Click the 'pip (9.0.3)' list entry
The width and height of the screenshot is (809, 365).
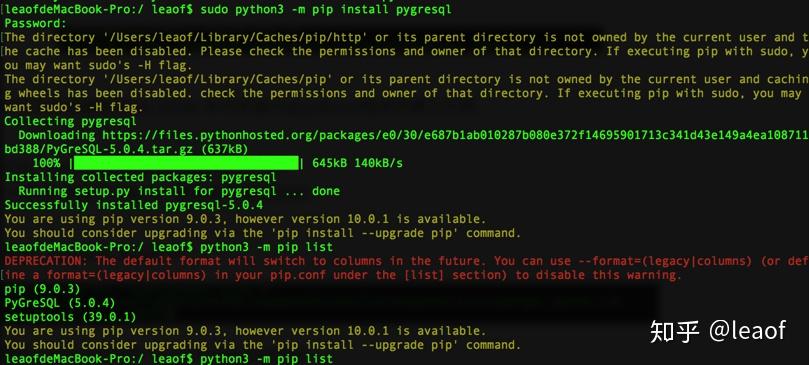pos(42,289)
